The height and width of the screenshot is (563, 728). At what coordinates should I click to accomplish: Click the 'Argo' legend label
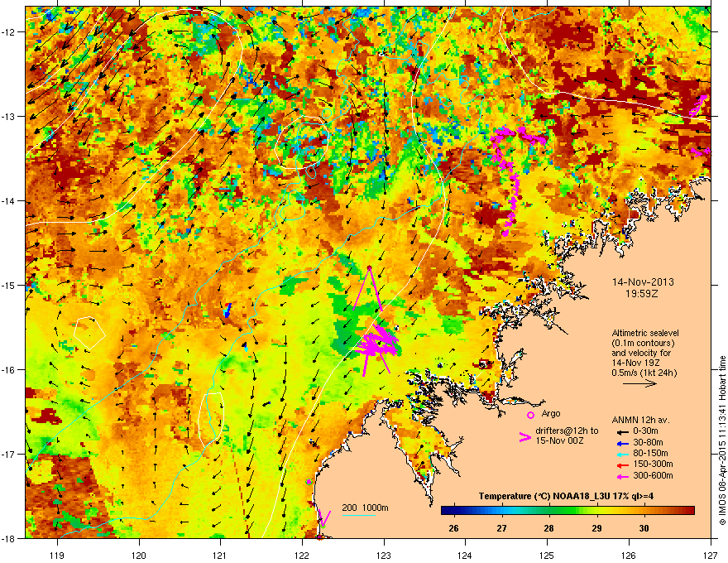(551, 413)
